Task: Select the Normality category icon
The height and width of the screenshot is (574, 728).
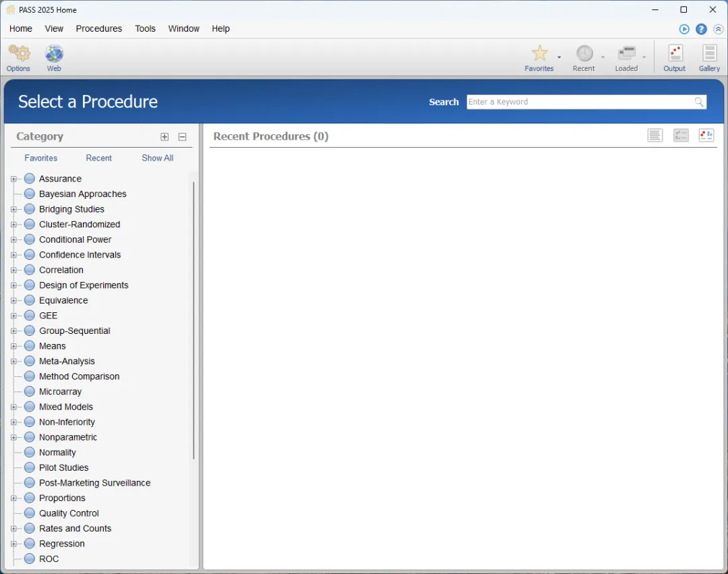Action: pyautogui.click(x=30, y=453)
